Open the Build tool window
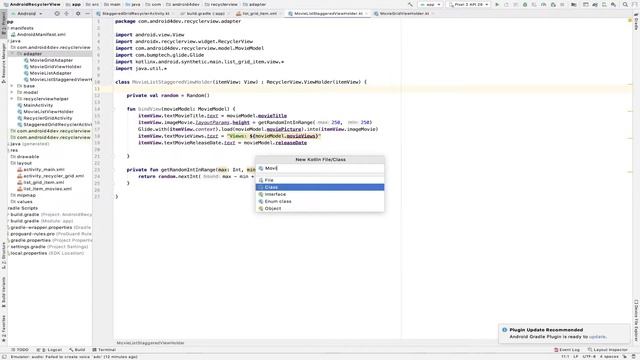Viewport: 640px width, 360px height. pos(77,350)
